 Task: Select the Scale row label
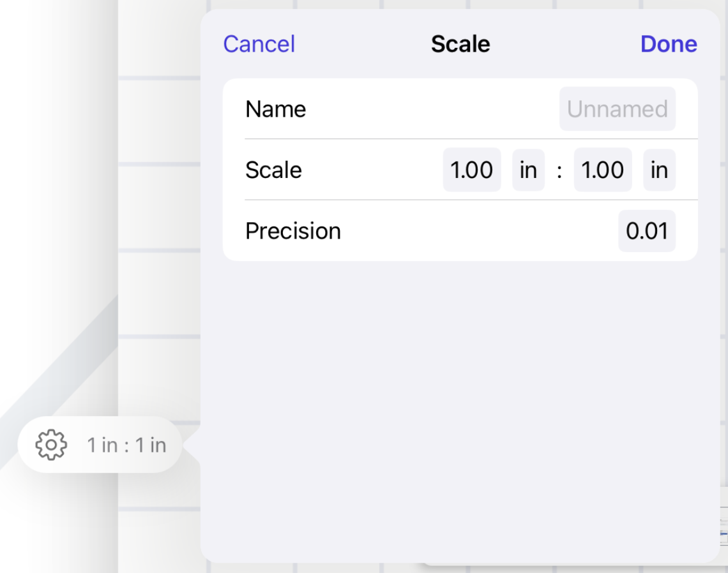(273, 170)
